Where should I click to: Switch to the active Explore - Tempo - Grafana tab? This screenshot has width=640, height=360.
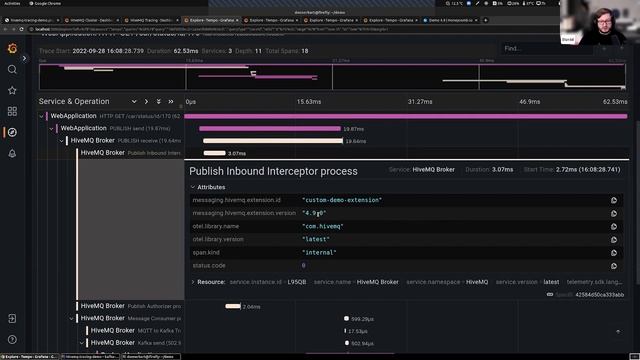pyautogui.click(x=211, y=20)
